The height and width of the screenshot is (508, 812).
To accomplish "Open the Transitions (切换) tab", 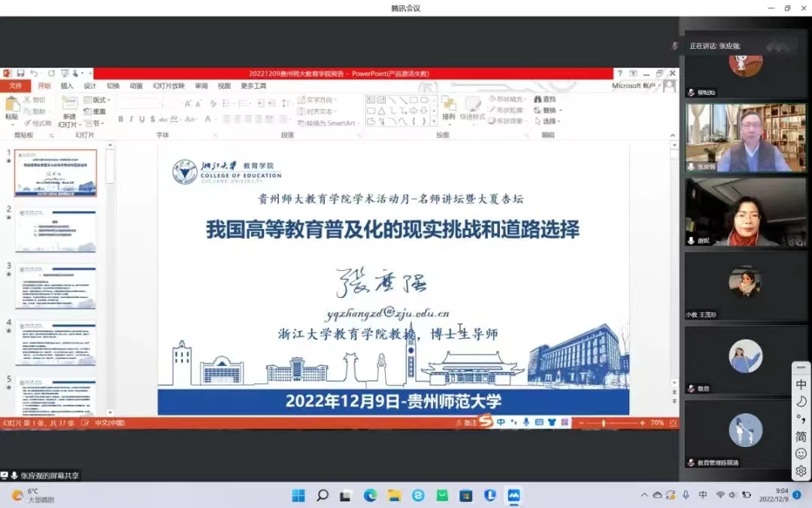I will [113, 86].
